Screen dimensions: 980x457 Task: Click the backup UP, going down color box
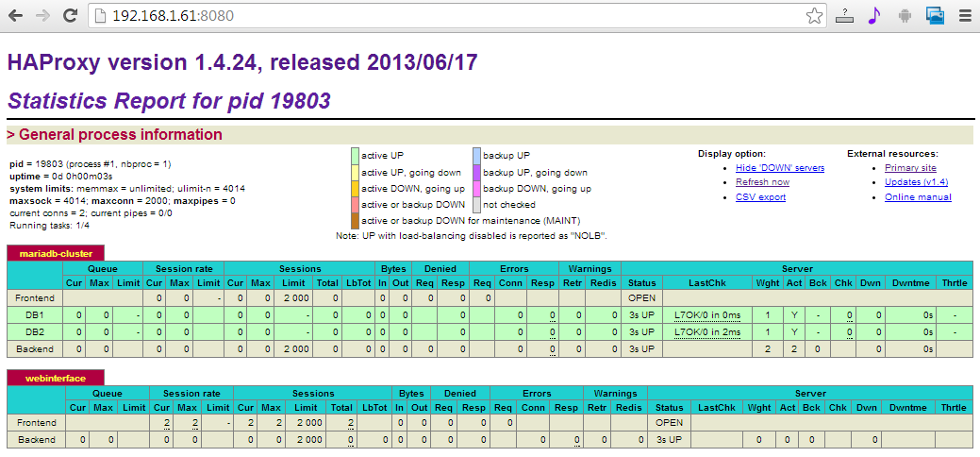click(477, 172)
